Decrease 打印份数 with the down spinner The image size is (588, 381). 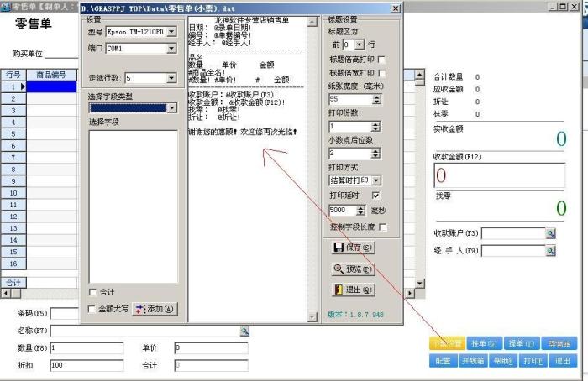pos(375,129)
